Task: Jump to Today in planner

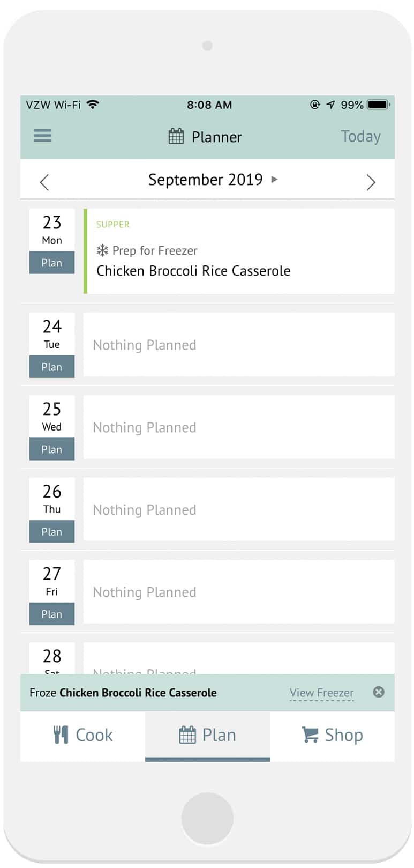Action: click(360, 137)
